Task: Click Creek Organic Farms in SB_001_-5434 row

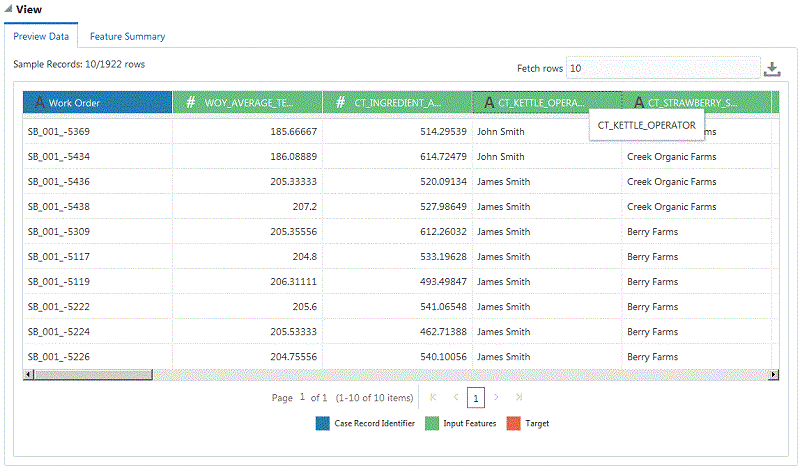Action: 671,157
